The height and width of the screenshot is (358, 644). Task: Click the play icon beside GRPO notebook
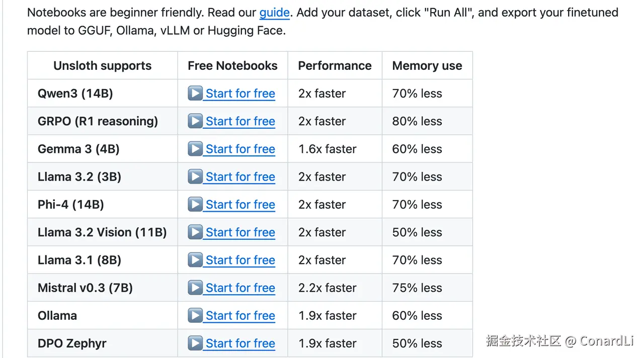coord(195,121)
